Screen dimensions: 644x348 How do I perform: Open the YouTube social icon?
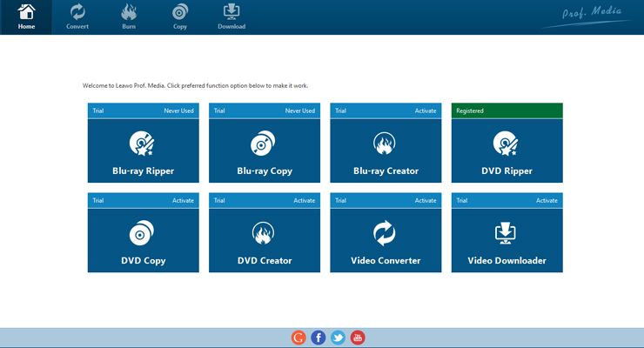click(x=358, y=338)
